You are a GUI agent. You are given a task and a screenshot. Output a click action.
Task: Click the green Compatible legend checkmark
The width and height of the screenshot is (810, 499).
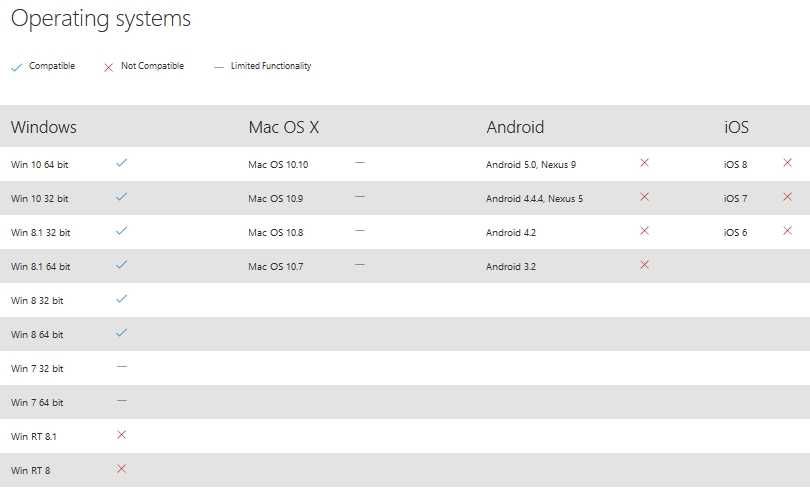point(16,67)
